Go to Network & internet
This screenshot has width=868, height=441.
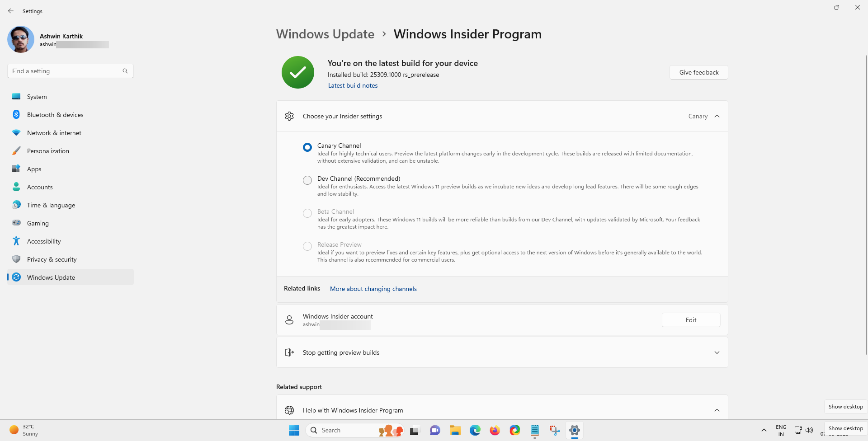(70, 133)
